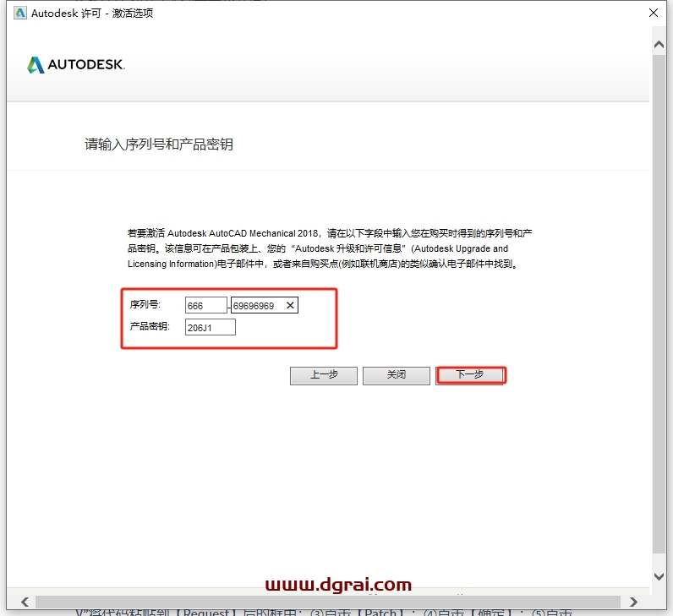Image resolution: width=673 pixels, height=616 pixels.
Task: Click window title Autodesk 许可 - 激活选项
Action: [92, 14]
